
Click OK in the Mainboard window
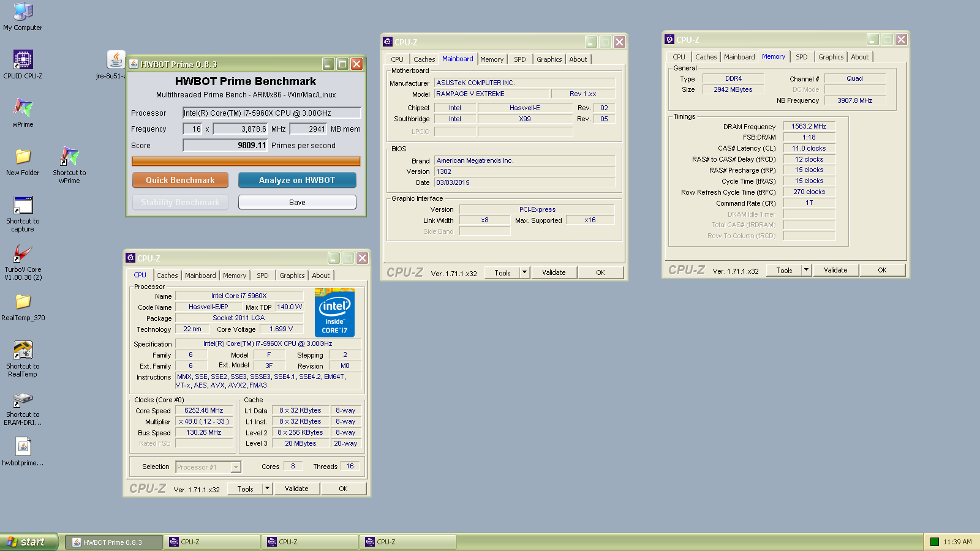600,272
